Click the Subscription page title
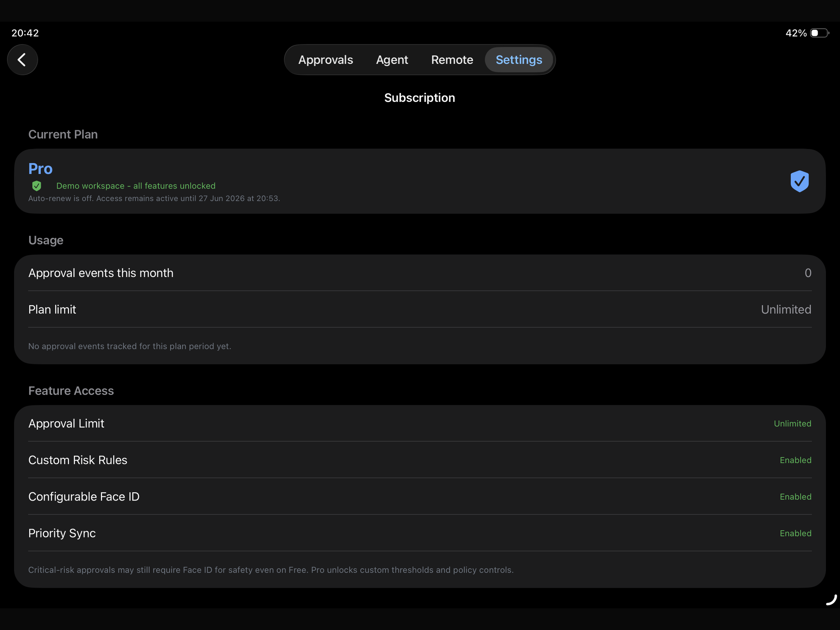The height and width of the screenshot is (630, 840). (x=420, y=98)
